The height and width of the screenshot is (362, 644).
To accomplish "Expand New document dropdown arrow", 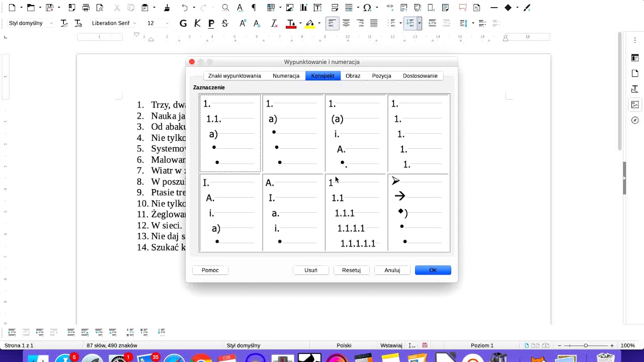I will [x=21, y=8].
